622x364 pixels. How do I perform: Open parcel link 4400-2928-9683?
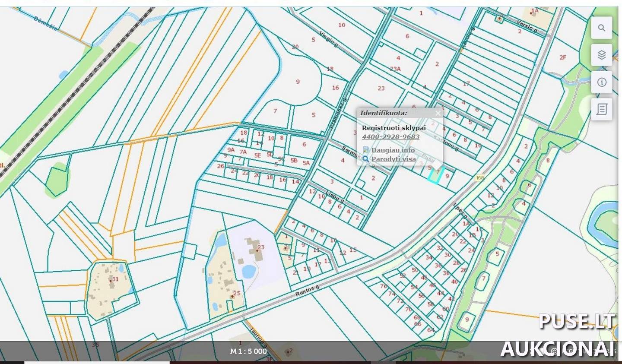[390, 137]
